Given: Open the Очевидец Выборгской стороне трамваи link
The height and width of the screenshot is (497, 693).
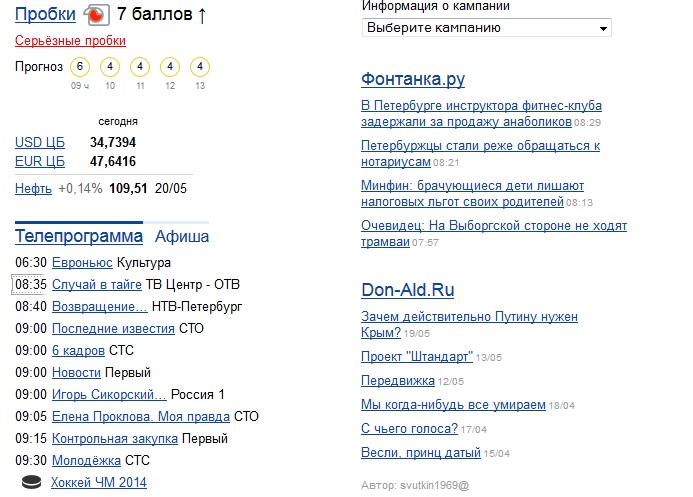Looking at the screenshot, I should pos(494,234).
